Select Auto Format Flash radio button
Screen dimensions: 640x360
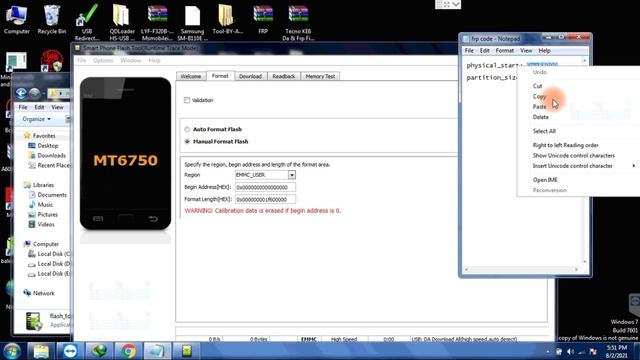[187, 129]
